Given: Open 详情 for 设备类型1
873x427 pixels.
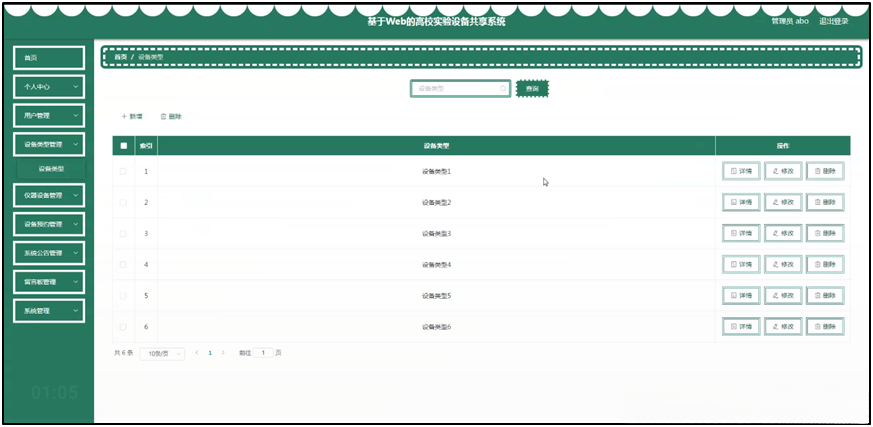Looking at the screenshot, I should (x=741, y=171).
